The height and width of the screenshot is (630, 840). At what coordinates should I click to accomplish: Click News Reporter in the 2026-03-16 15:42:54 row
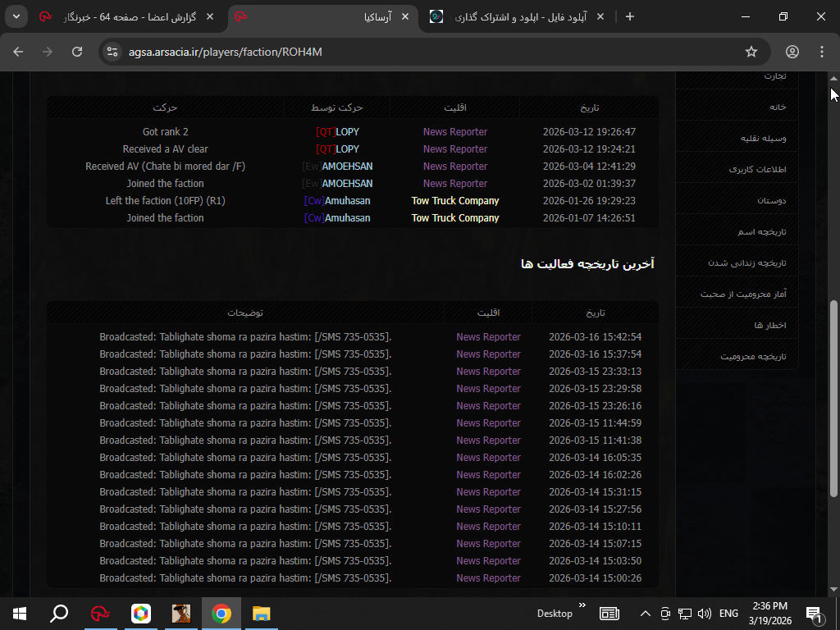pyautogui.click(x=488, y=336)
